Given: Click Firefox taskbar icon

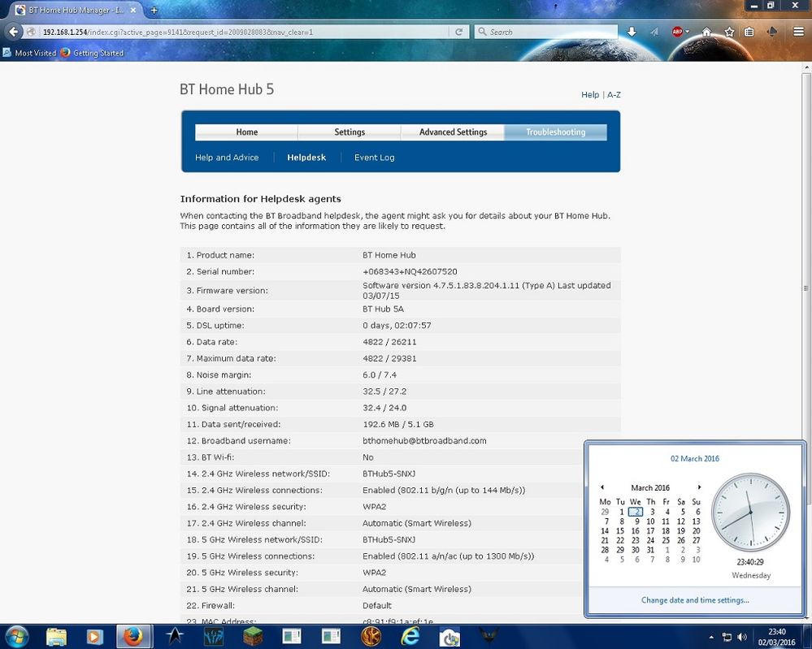Looking at the screenshot, I should click(x=133, y=637).
